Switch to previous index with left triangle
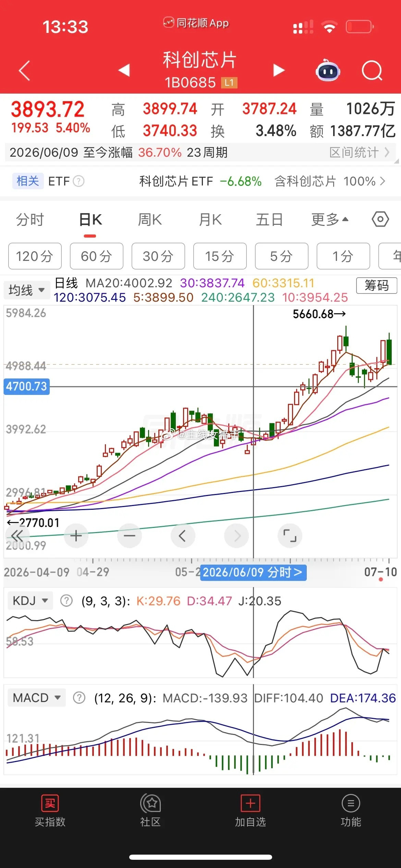 pos(124,70)
